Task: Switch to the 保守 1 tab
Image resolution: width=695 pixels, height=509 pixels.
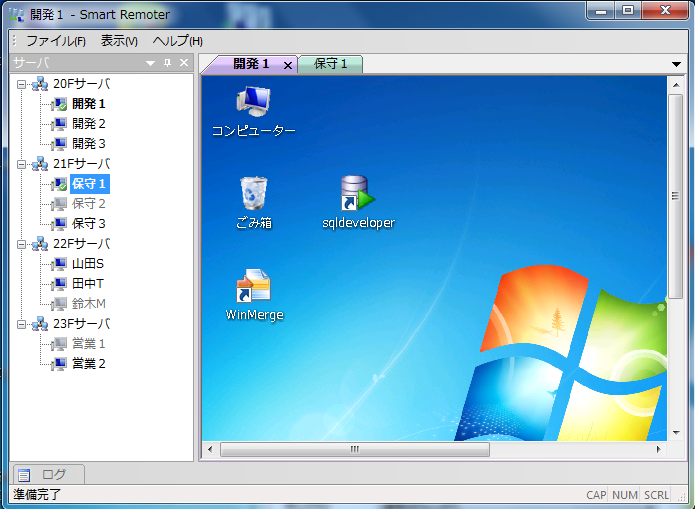Action: click(330, 64)
